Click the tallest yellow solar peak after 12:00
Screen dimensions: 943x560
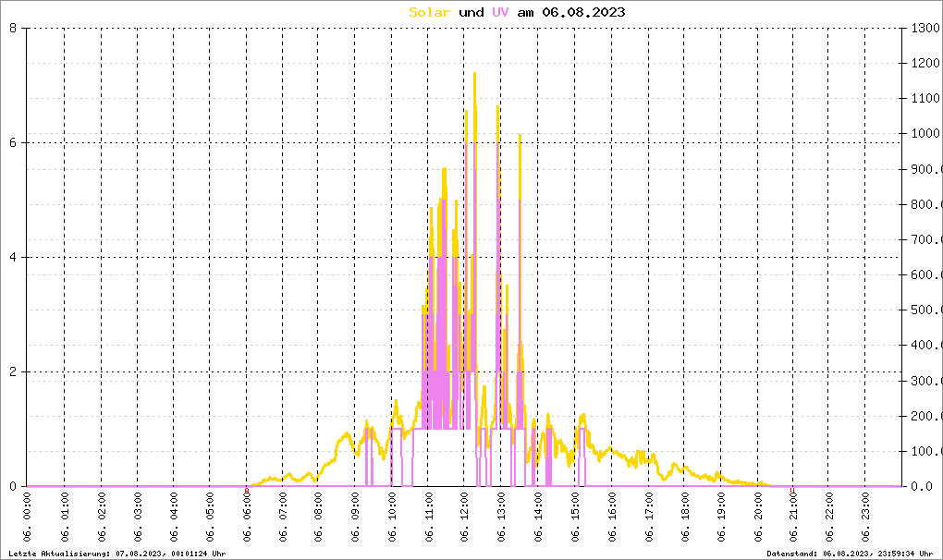click(474, 74)
